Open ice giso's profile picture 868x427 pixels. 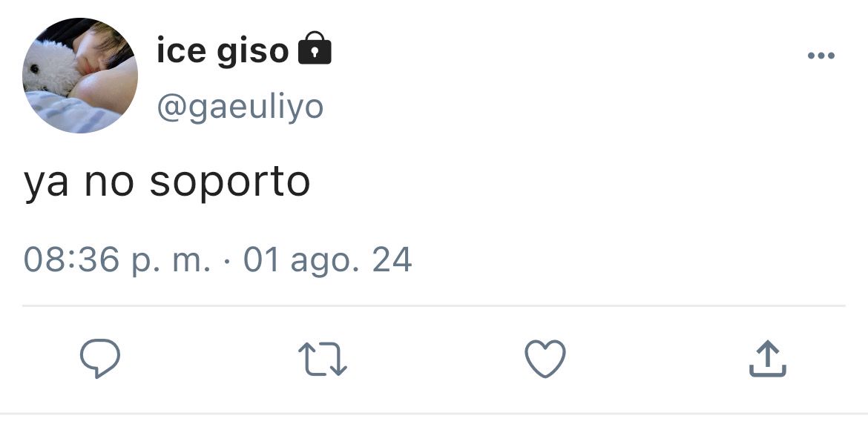pos(79,76)
